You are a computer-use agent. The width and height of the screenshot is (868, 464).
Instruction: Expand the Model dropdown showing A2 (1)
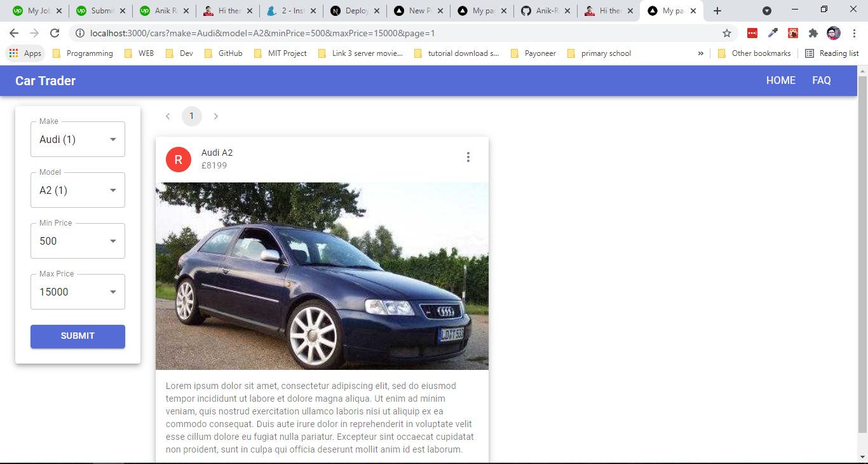coord(78,190)
